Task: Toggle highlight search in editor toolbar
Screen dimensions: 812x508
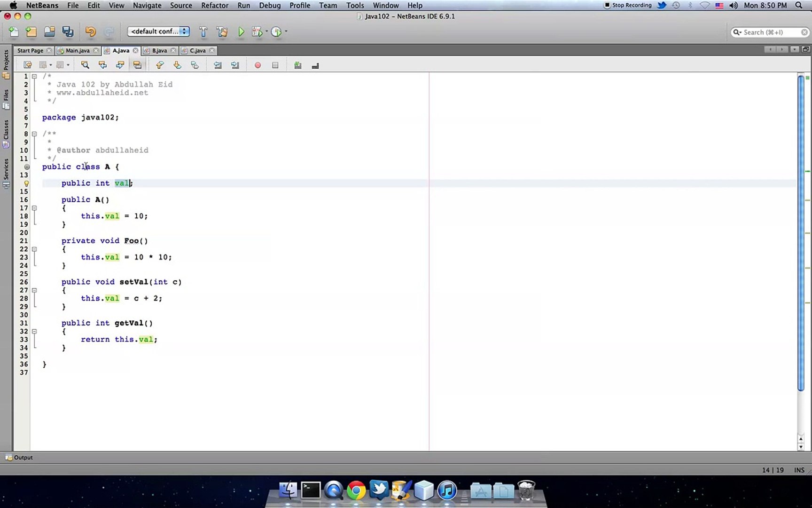Action: click(137, 65)
